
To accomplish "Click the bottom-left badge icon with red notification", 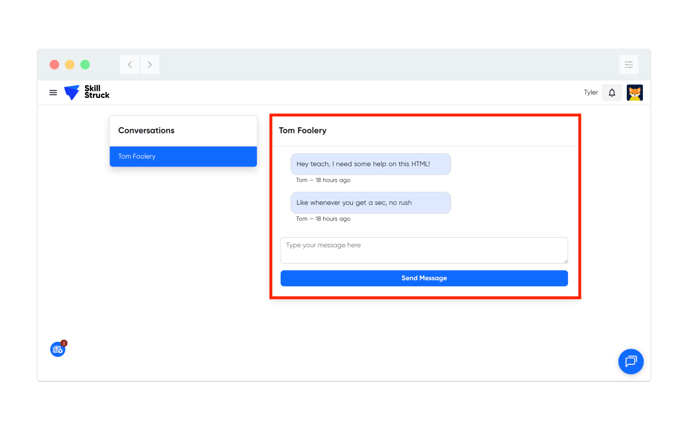I will 58,349.
